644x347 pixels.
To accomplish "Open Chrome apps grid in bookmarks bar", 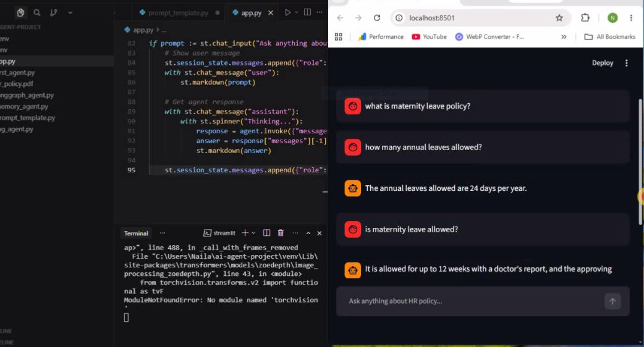I will (x=339, y=37).
